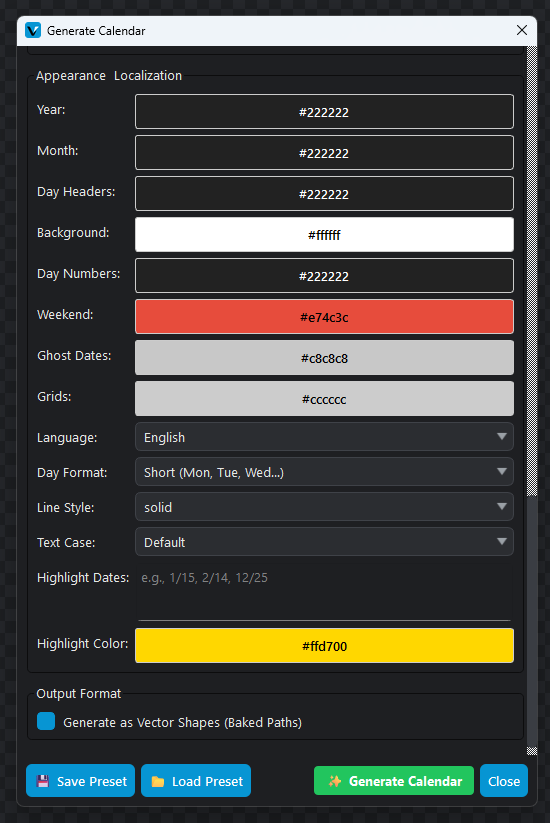Click the Output Format group title
550x823 pixels.
79,693
